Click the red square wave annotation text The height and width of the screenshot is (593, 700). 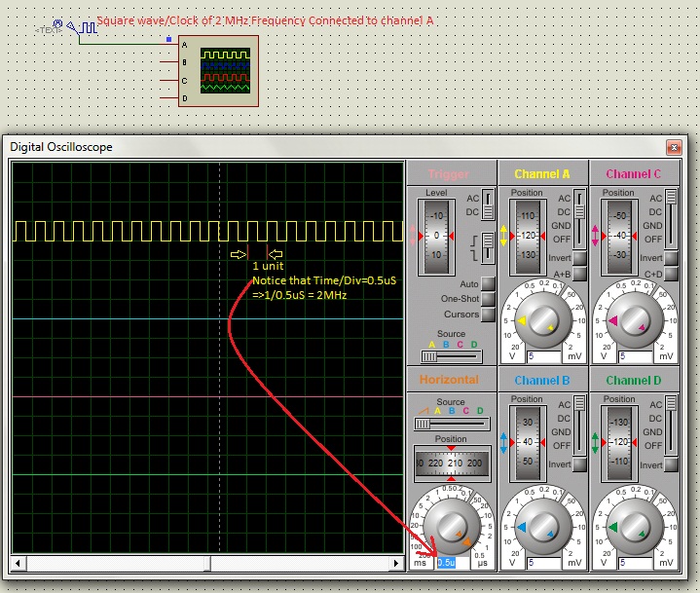coord(265,20)
